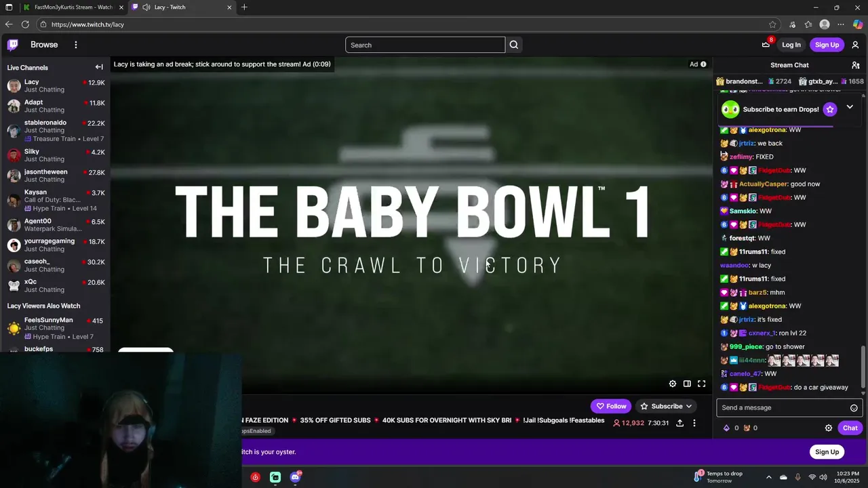Open the three-dot menu beside Browse
The image size is (868, 488).
[76, 45]
